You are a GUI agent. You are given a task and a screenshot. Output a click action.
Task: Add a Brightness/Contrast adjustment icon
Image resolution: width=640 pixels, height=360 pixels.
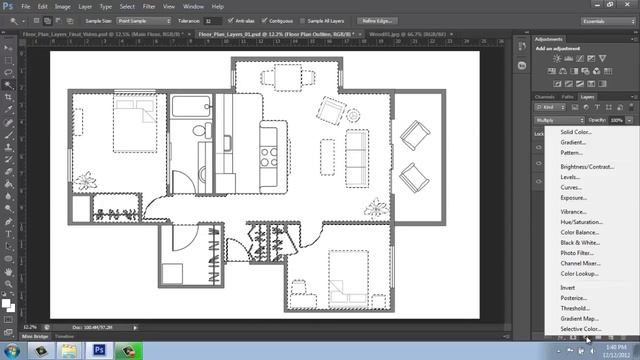(557, 59)
